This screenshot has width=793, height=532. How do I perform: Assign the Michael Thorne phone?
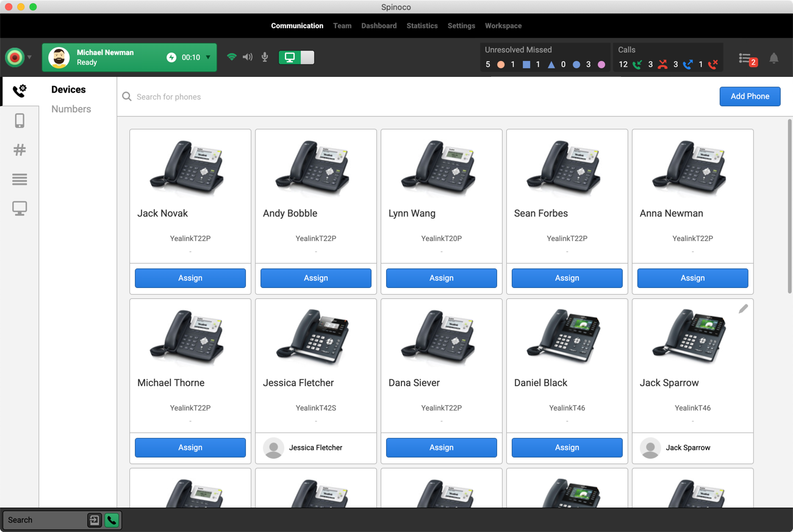tap(190, 447)
